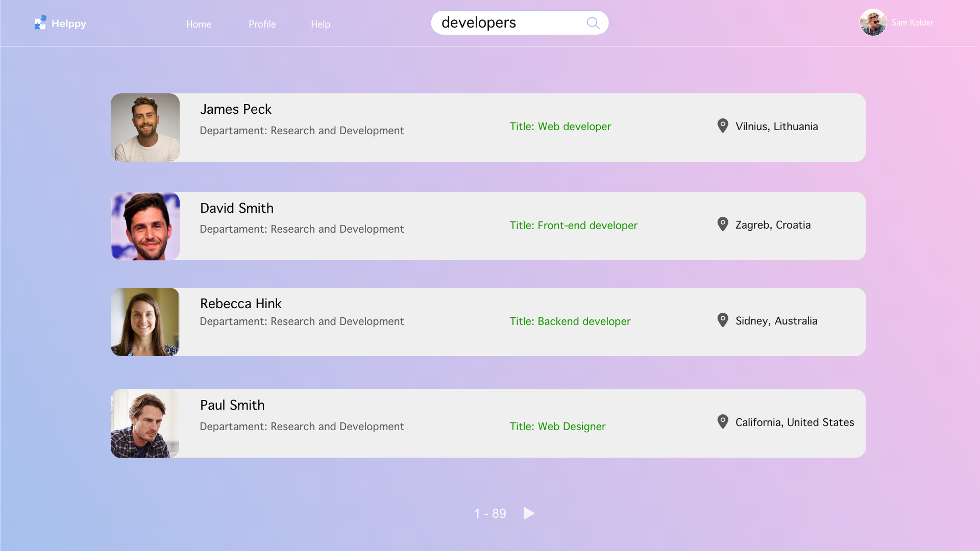Click the James Peck name link
Screen dimensions: 980x551
(x=235, y=109)
